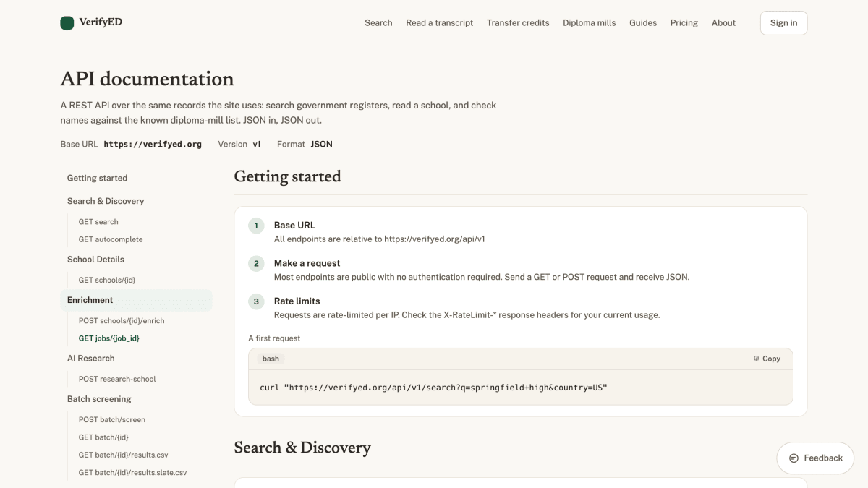Click the Rate limits step heading

[x=297, y=301]
